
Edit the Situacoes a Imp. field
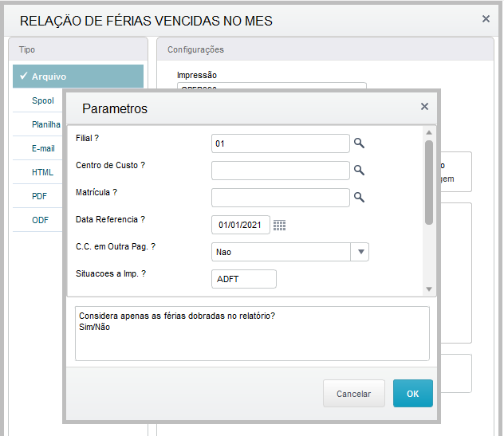coord(244,279)
